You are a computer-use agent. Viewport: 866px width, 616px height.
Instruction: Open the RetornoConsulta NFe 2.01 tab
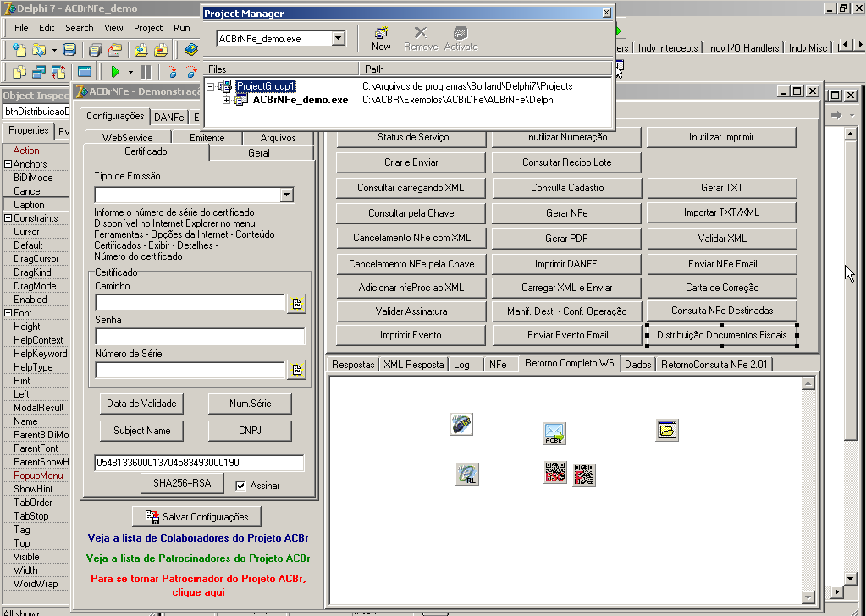714,365
